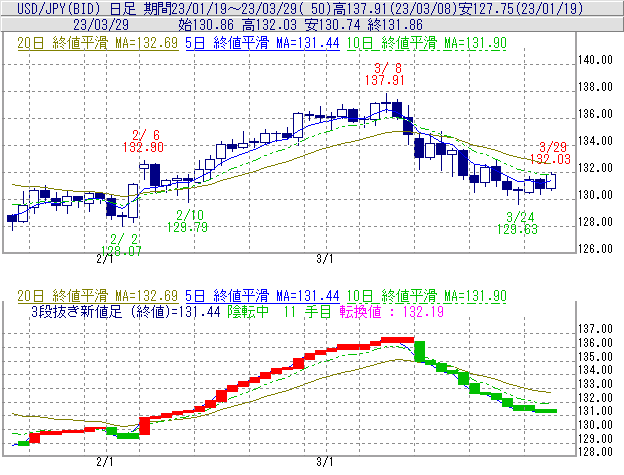Click the candlestick at the 3/8 peak

tap(386, 103)
